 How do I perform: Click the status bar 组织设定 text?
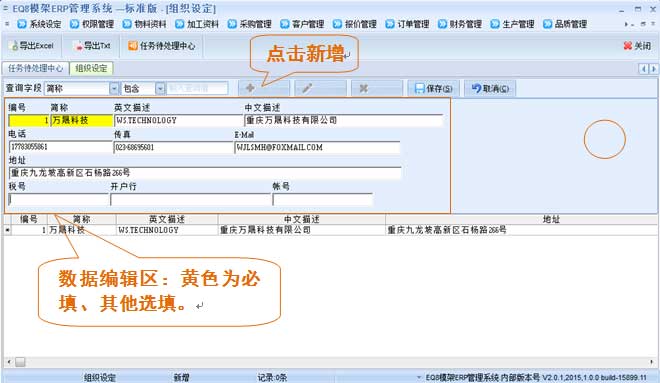[x=100, y=378]
